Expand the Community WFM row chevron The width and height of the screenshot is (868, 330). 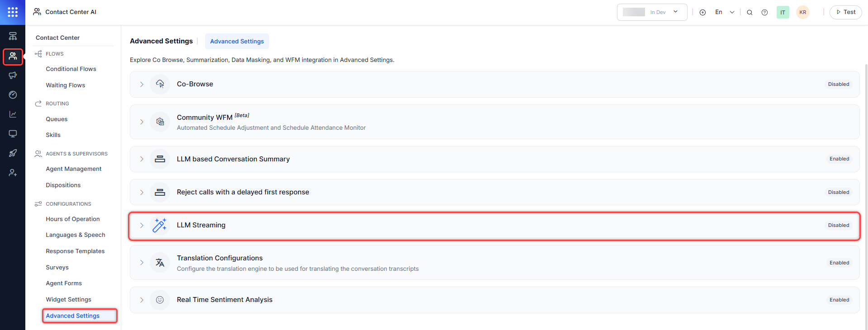[x=142, y=122]
